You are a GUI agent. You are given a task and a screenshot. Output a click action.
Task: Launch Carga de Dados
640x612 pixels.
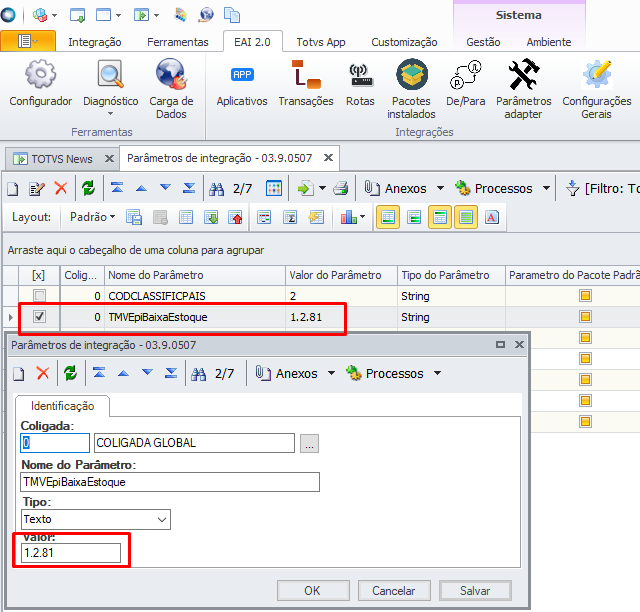pyautogui.click(x=171, y=88)
